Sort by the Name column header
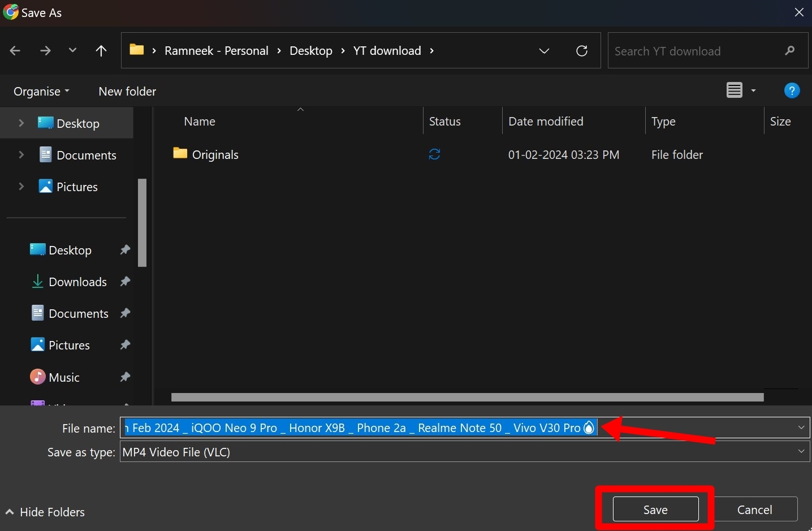Screen dimensions: 812x531 coord(200,122)
